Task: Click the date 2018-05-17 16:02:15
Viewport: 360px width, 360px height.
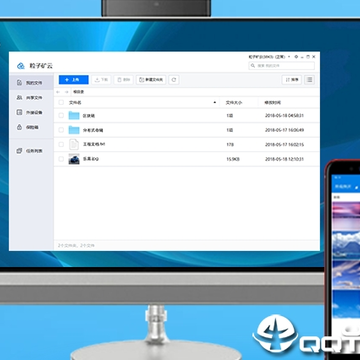Action: 284,144
